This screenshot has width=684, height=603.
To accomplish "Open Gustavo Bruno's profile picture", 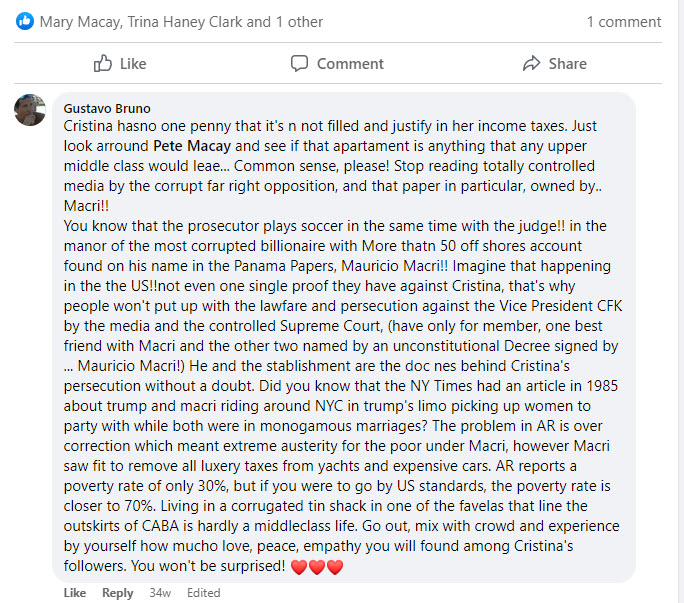I will coord(30,110).
